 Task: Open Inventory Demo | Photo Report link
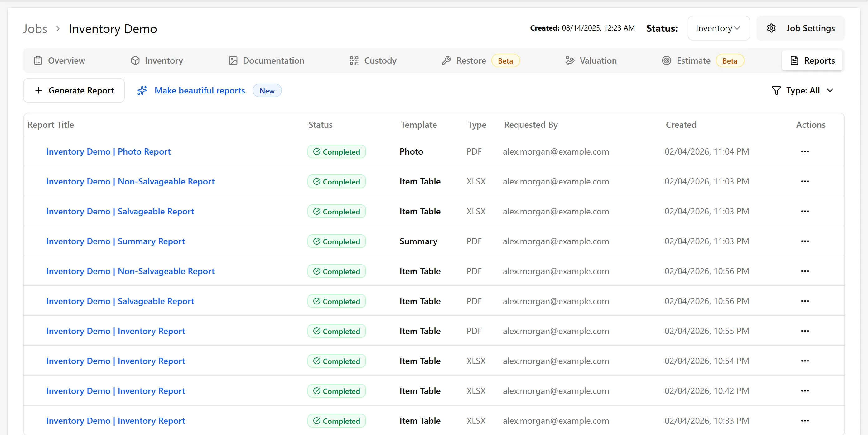[x=108, y=151]
